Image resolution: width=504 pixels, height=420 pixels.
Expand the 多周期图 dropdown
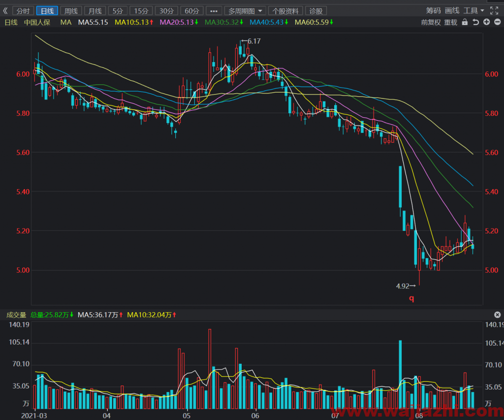[245, 11]
